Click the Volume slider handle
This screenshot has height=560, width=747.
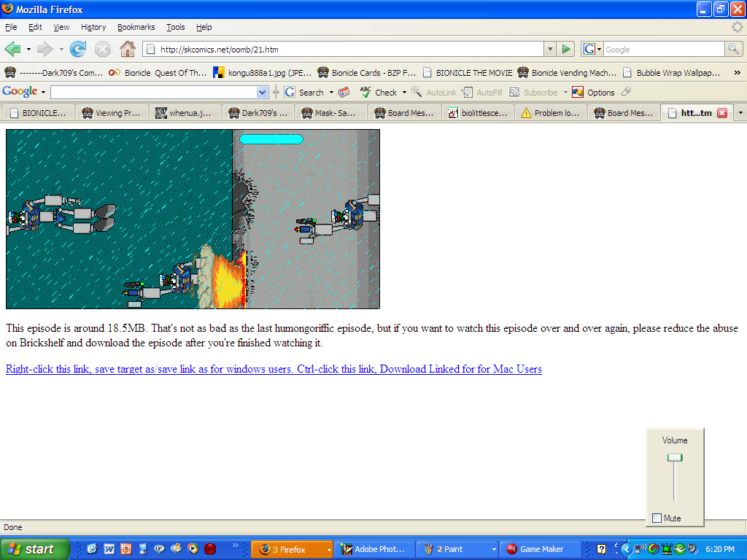coord(675,458)
